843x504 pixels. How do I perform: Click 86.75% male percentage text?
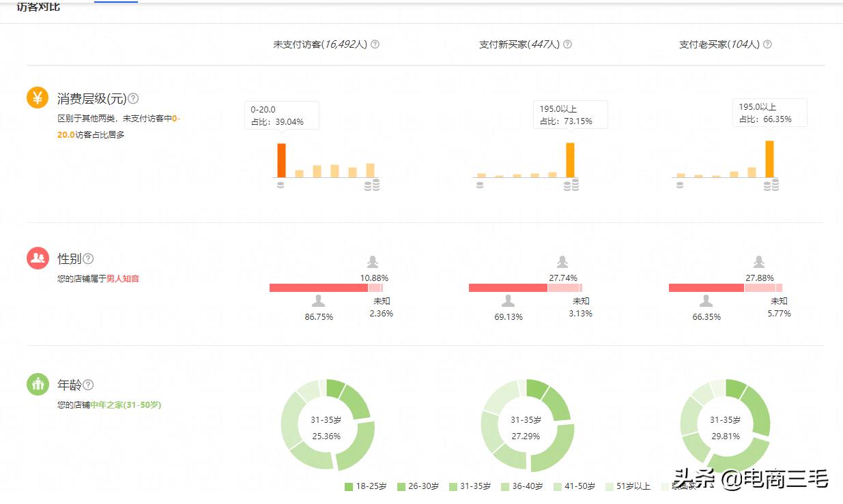pos(319,317)
